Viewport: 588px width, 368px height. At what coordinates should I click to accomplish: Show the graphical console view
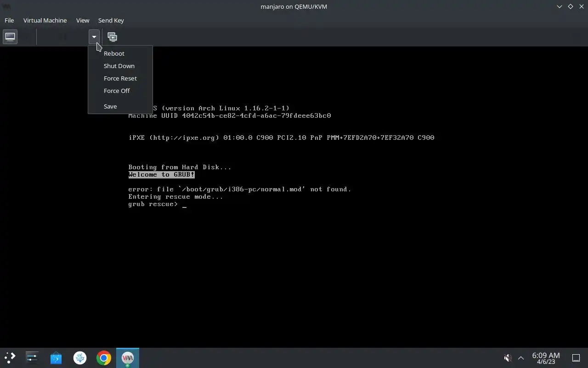coord(10,37)
